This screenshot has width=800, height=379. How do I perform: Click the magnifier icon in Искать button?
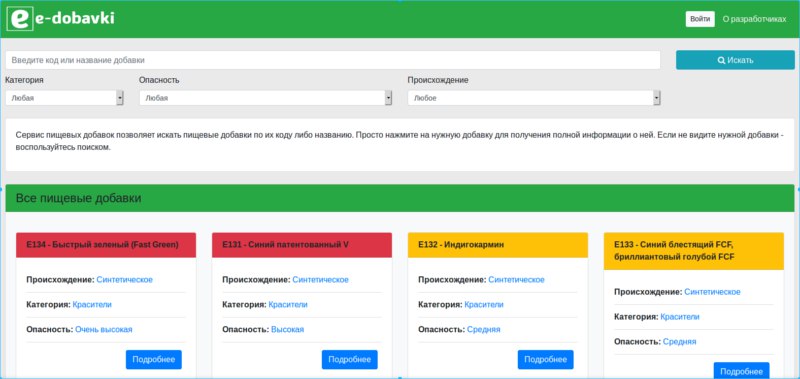(721, 60)
